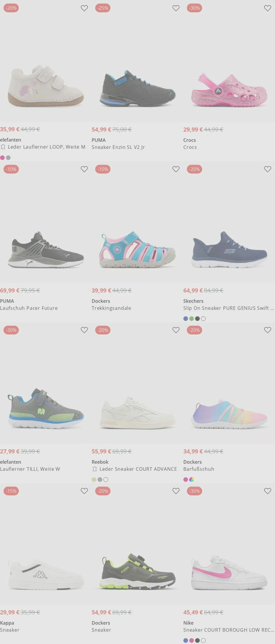
Task: Choose green swatch on Skechers sneaker
Action: (x=191, y=319)
